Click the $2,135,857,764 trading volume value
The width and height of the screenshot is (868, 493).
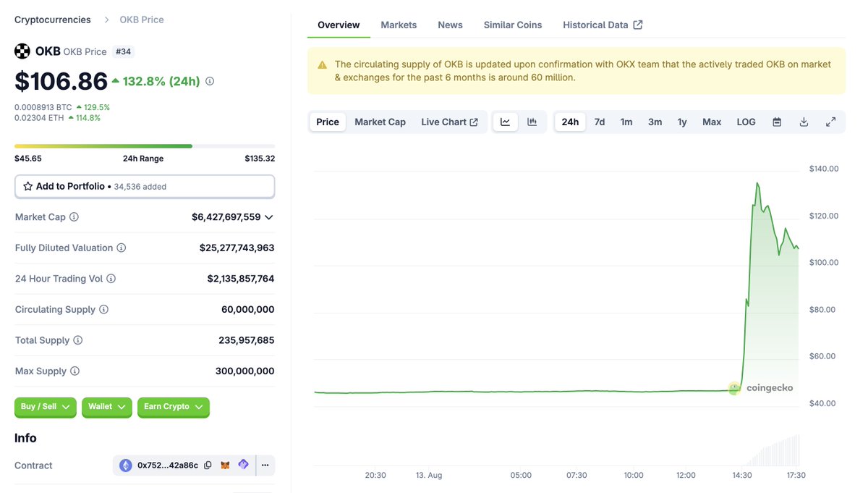(241, 279)
